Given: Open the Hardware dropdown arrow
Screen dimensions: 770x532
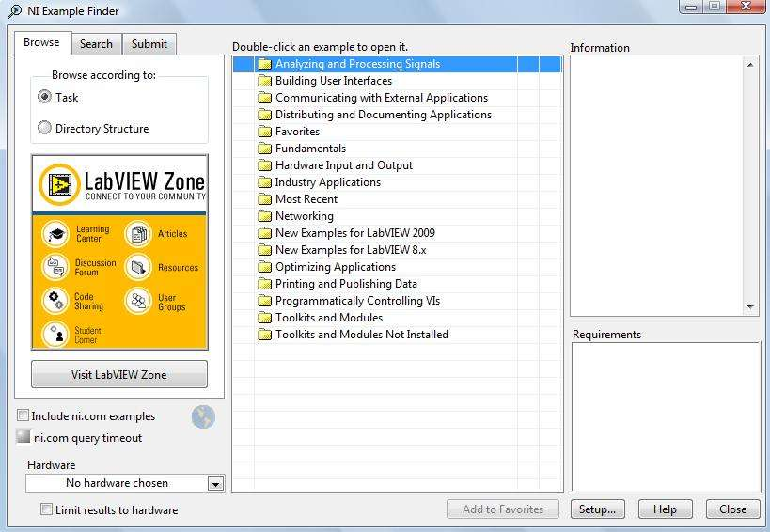Looking at the screenshot, I should tap(215, 484).
